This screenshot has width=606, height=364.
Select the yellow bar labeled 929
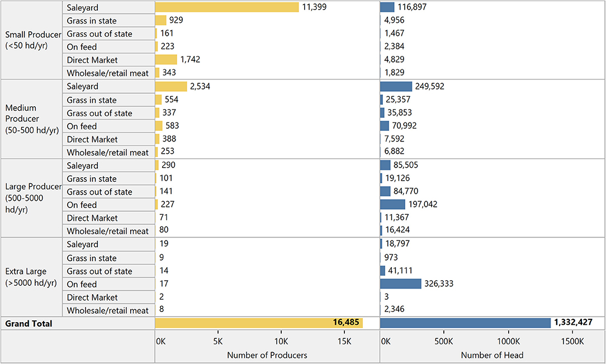pos(161,20)
